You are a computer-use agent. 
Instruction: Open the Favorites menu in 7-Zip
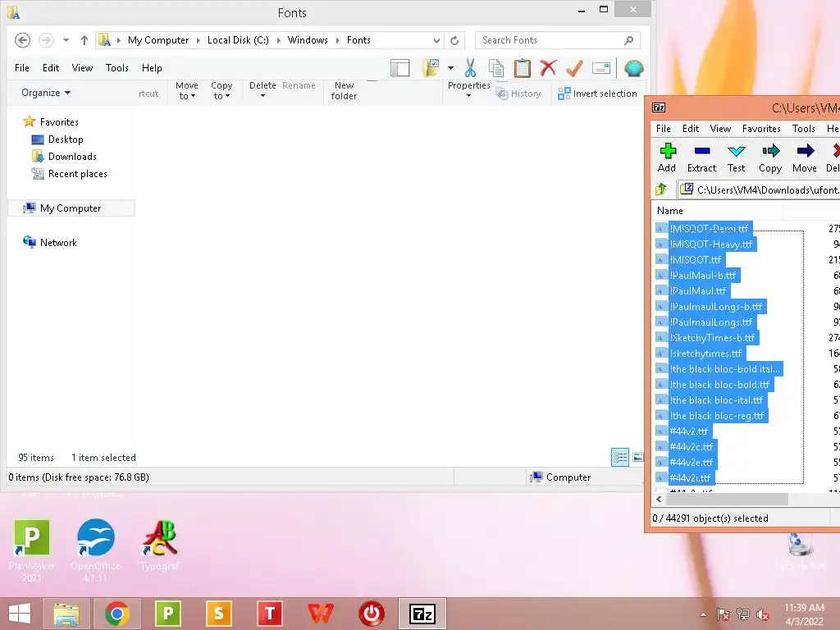761,129
